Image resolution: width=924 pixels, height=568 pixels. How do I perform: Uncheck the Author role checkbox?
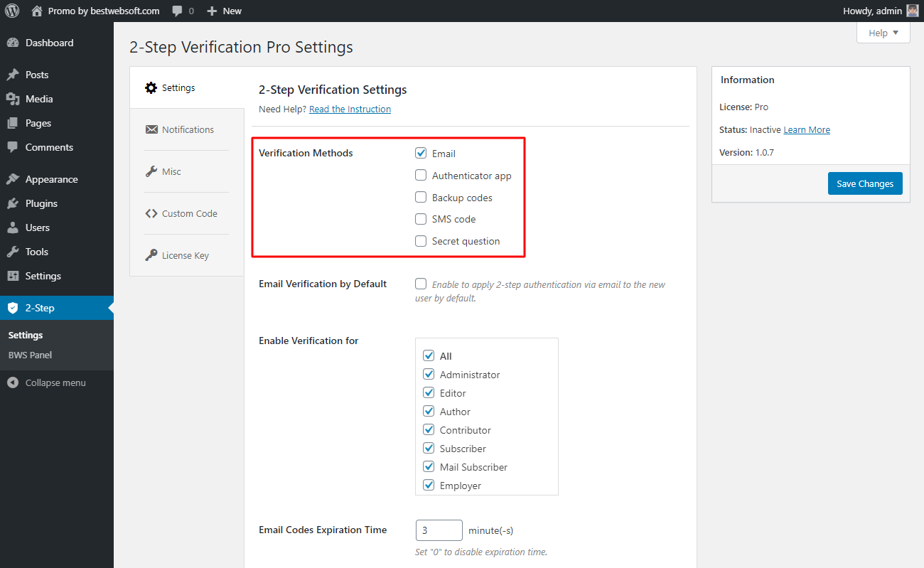click(429, 411)
